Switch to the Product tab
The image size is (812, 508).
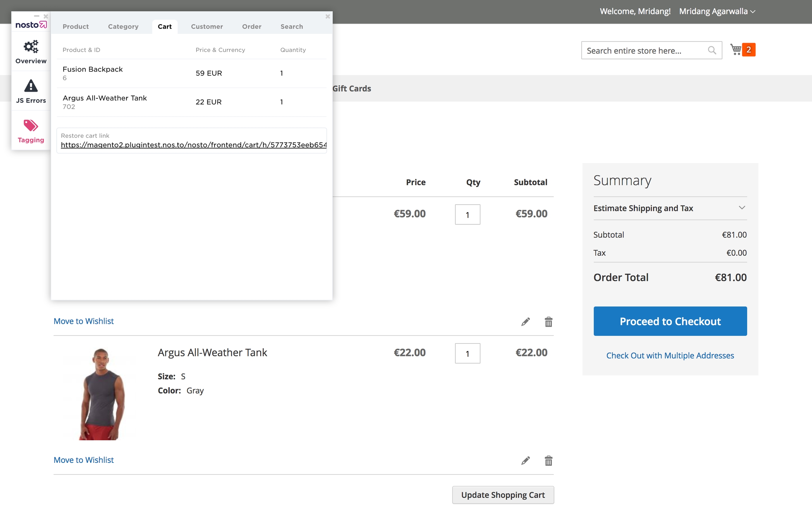tap(75, 26)
